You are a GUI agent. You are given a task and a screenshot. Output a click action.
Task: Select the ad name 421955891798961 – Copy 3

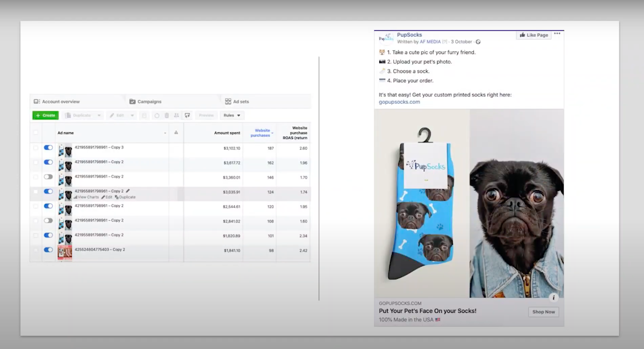99,148
